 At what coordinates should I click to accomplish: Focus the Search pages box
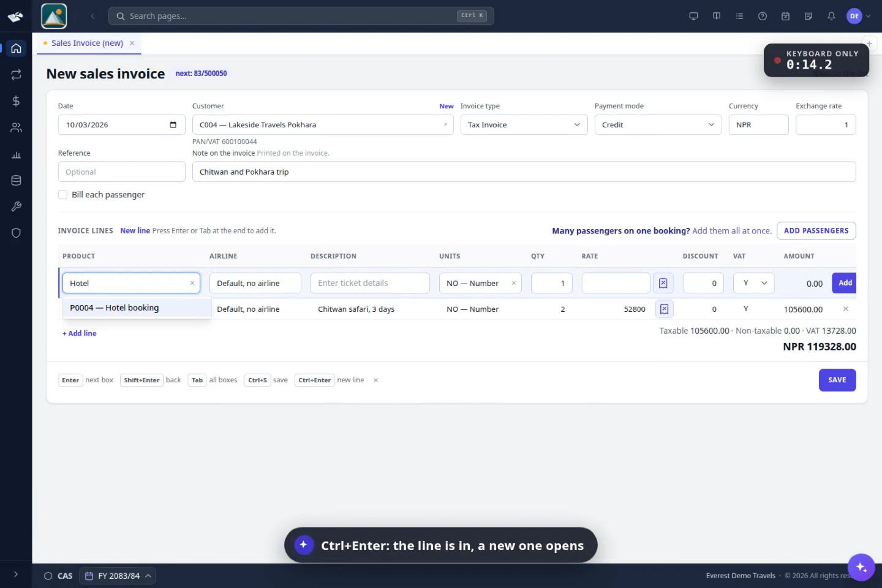(301, 16)
